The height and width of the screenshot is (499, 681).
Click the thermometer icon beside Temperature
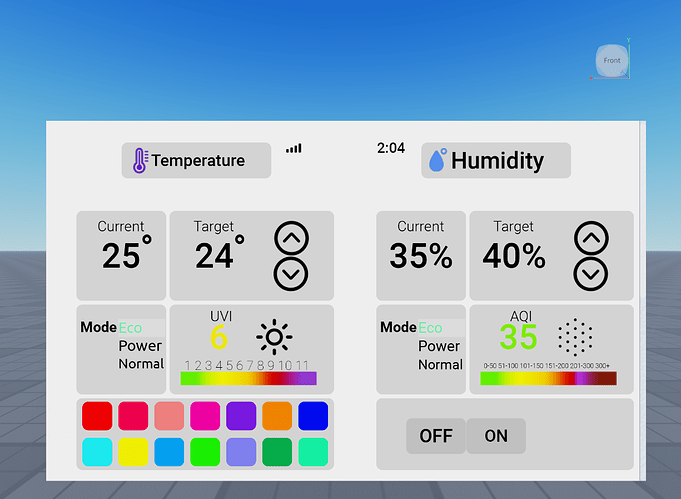tap(140, 161)
